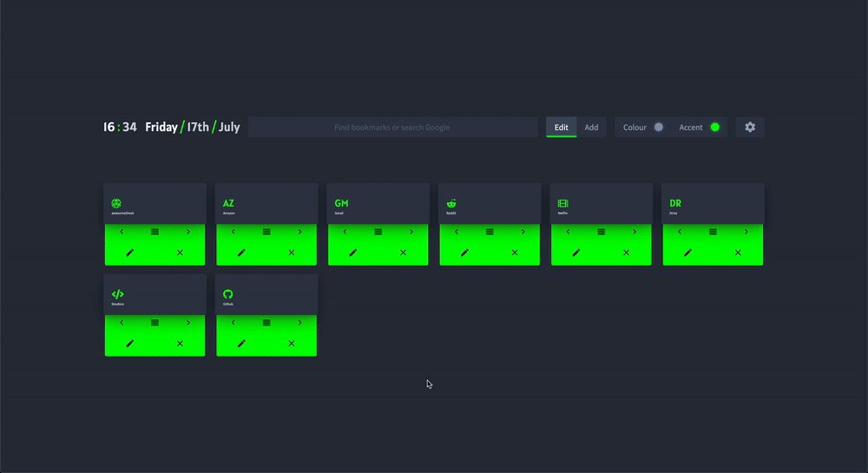Viewport: 868px width, 473px height.
Task: Open the Github bookmark tile
Action: [266, 294]
